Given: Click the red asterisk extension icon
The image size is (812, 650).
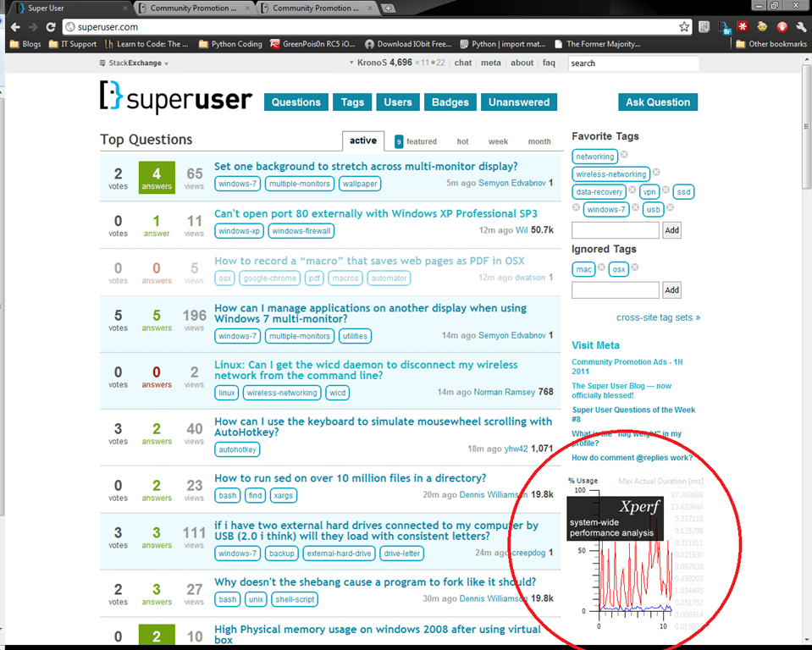Looking at the screenshot, I should (x=743, y=27).
